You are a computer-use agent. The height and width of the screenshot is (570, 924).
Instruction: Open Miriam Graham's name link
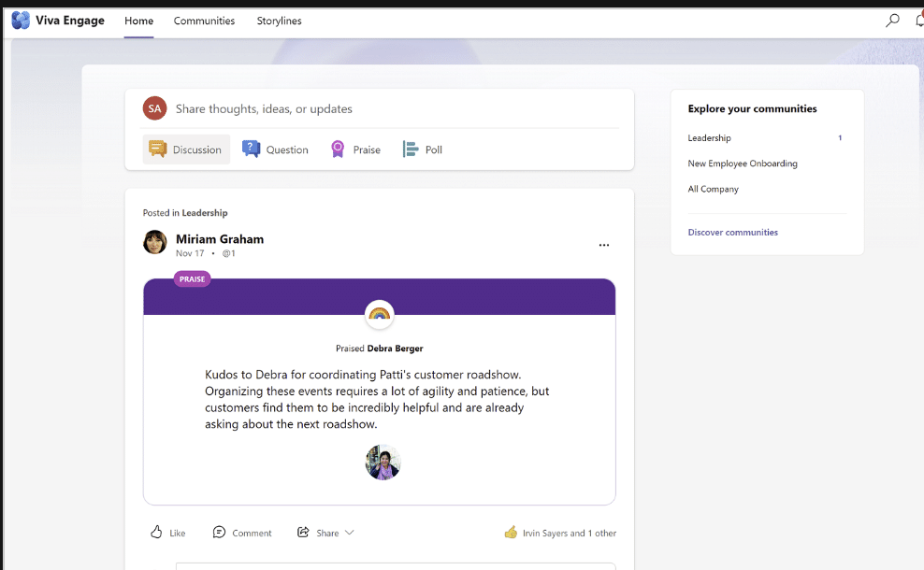click(220, 239)
